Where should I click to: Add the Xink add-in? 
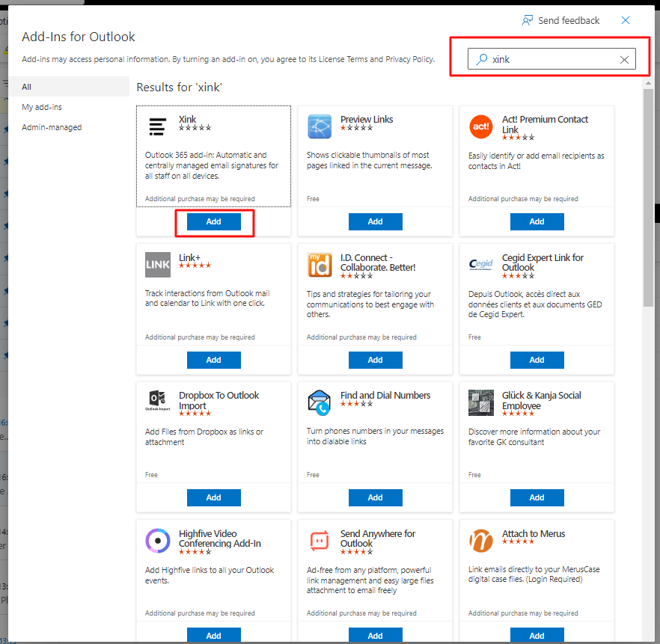click(214, 221)
